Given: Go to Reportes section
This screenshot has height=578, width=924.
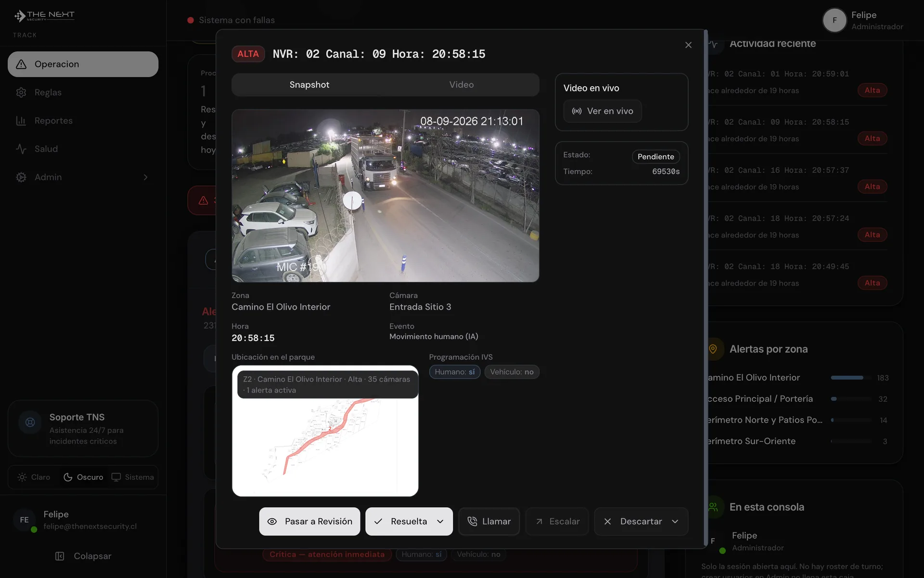Looking at the screenshot, I should click(x=83, y=120).
